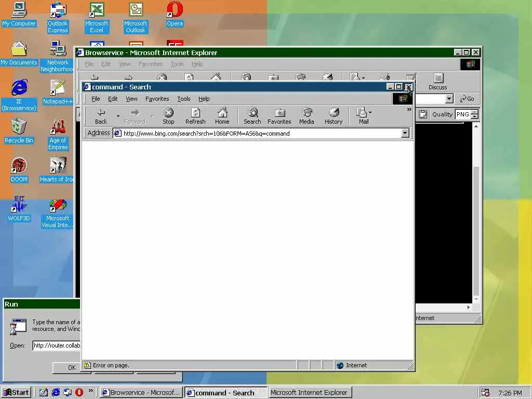
Task: Open the Back button history dropdown arrow
Action: point(118,116)
